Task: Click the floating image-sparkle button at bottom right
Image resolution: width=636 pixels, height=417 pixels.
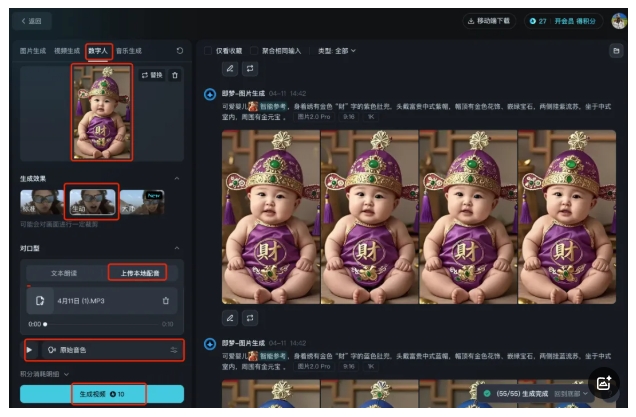Action: (x=604, y=383)
